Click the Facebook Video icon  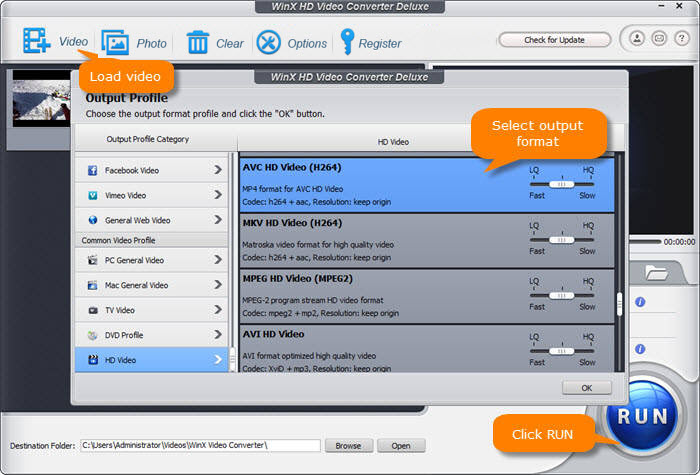point(92,171)
